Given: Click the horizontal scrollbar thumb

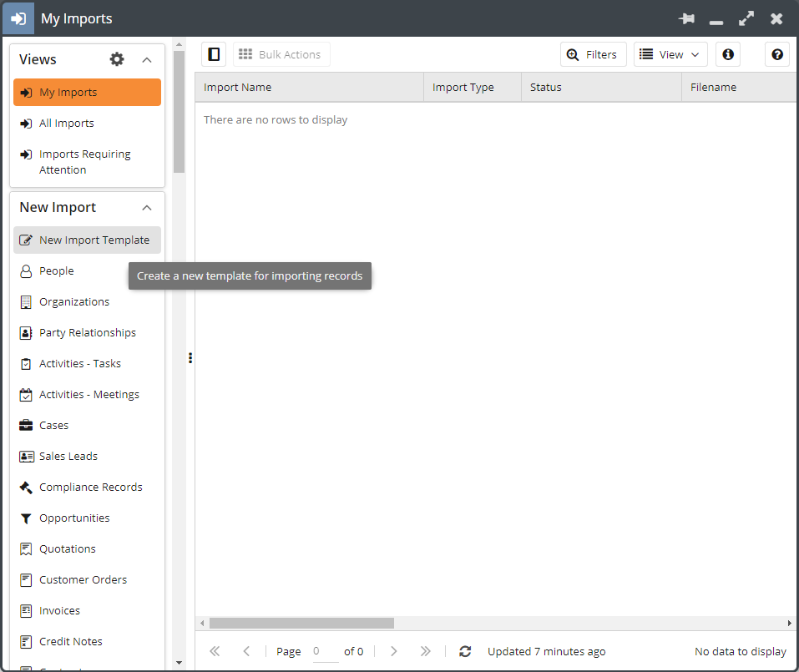Looking at the screenshot, I should tap(301, 623).
